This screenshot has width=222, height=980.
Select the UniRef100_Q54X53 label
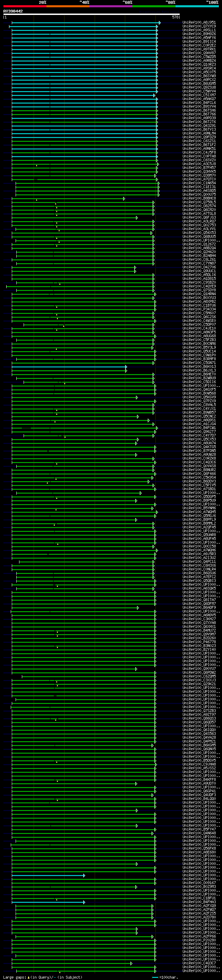coord(199,233)
